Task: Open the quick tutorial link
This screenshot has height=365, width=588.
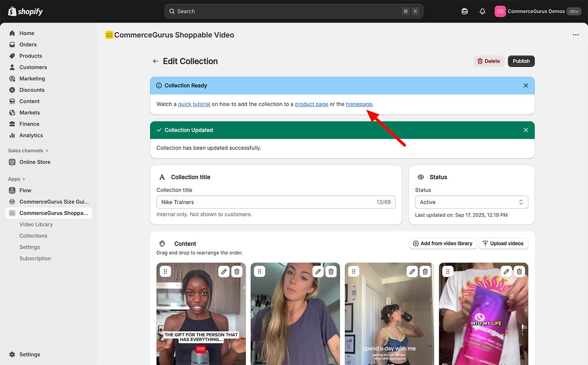Action: tap(194, 104)
